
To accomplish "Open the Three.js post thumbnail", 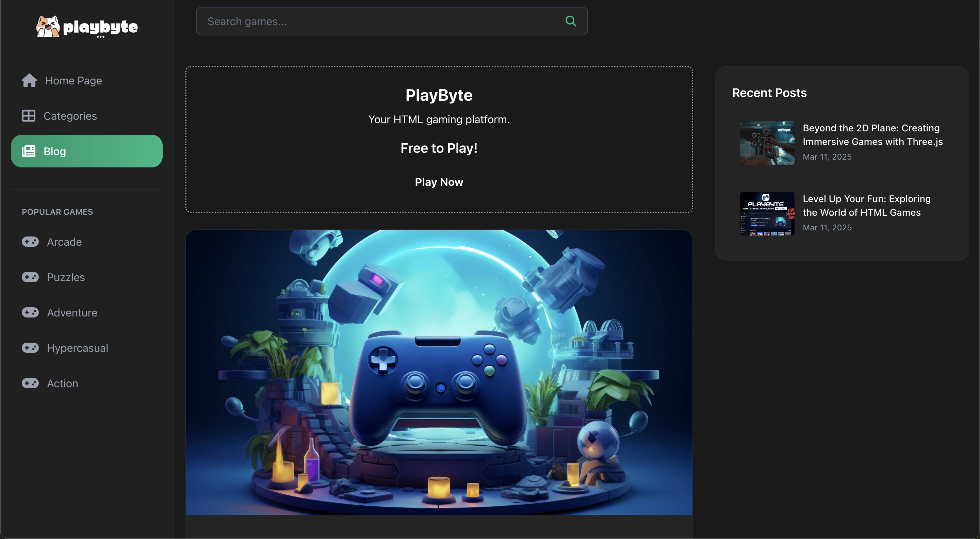I will tap(767, 143).
